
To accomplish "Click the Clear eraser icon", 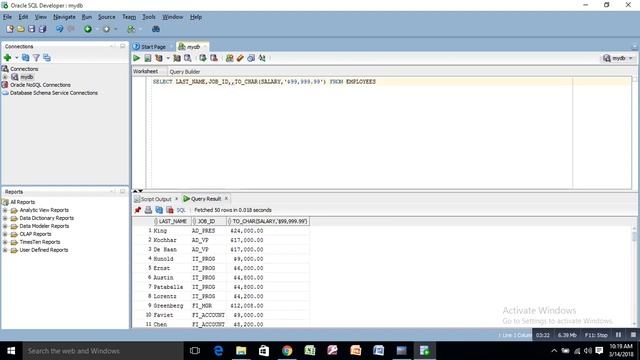I will click(x=240, y=58).
